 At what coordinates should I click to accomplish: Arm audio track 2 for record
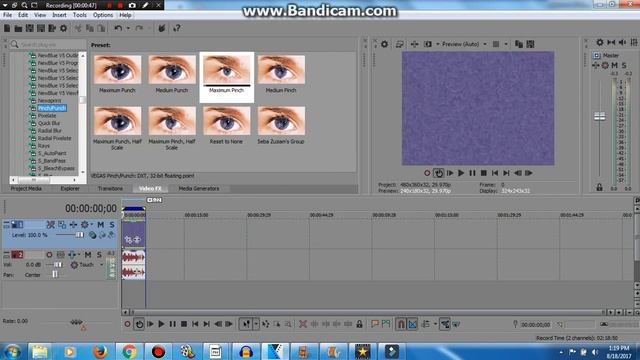click(49, 255)
